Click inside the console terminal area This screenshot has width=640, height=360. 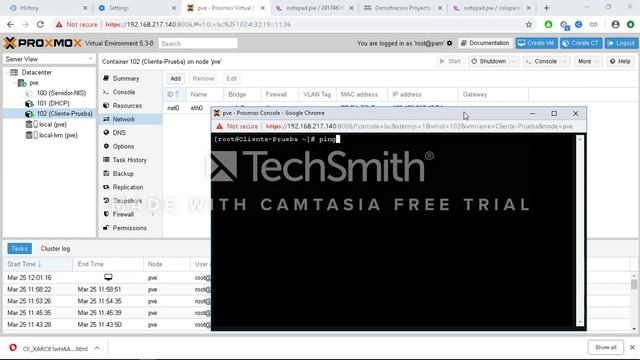394,231
